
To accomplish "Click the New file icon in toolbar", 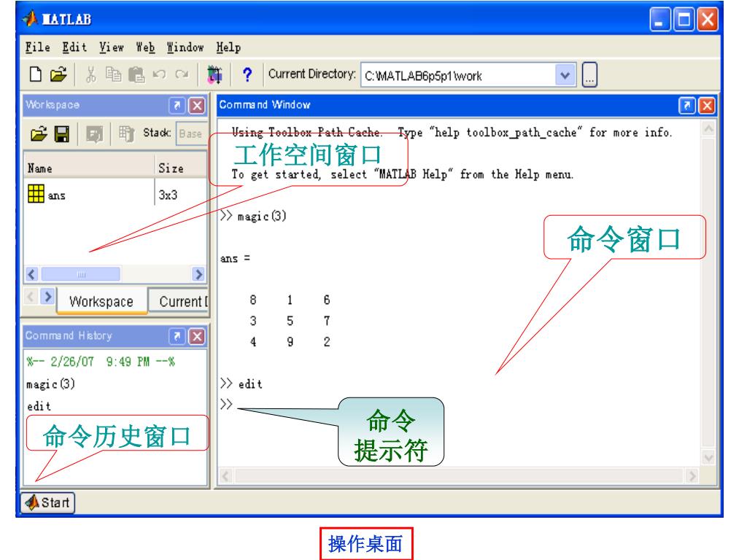I will (x=35, y=74).
